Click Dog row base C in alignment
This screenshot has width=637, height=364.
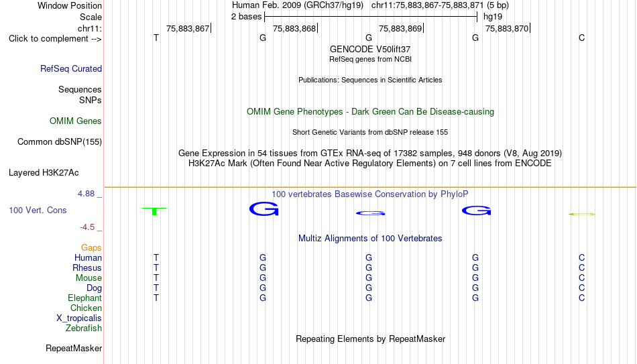(582, 288)
